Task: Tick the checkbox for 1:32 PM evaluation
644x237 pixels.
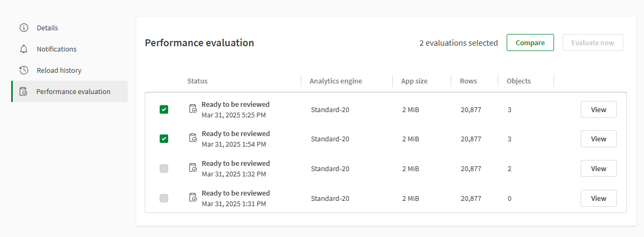Action: (x=164, y=168)
